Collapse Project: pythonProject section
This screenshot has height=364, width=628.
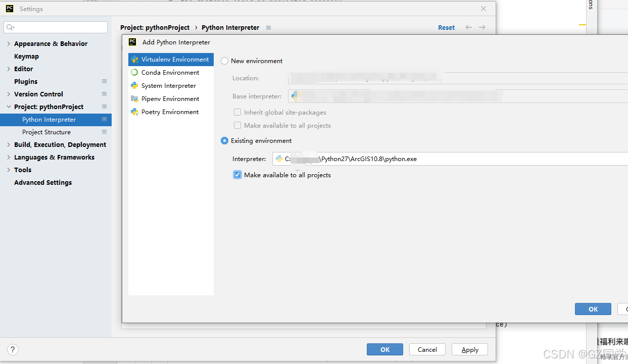tap(9, 107)
